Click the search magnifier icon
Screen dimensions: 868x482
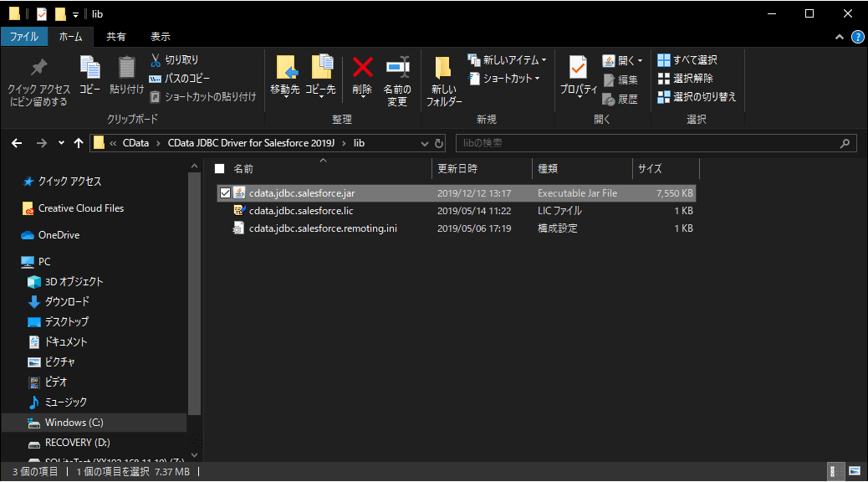pos(845,143)
